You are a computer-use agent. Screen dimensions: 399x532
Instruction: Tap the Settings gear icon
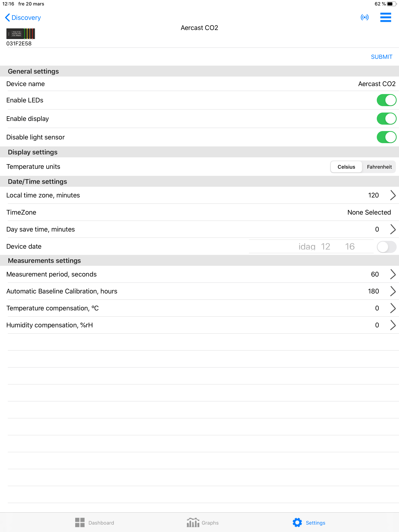point(297,522)
